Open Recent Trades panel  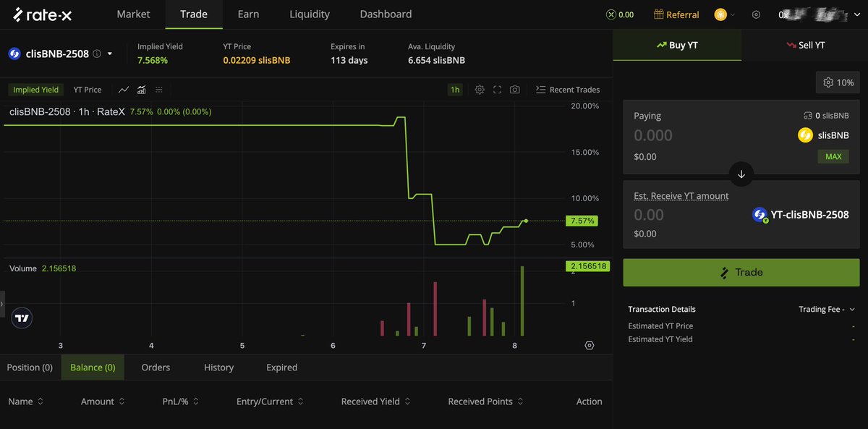(568, 90)
